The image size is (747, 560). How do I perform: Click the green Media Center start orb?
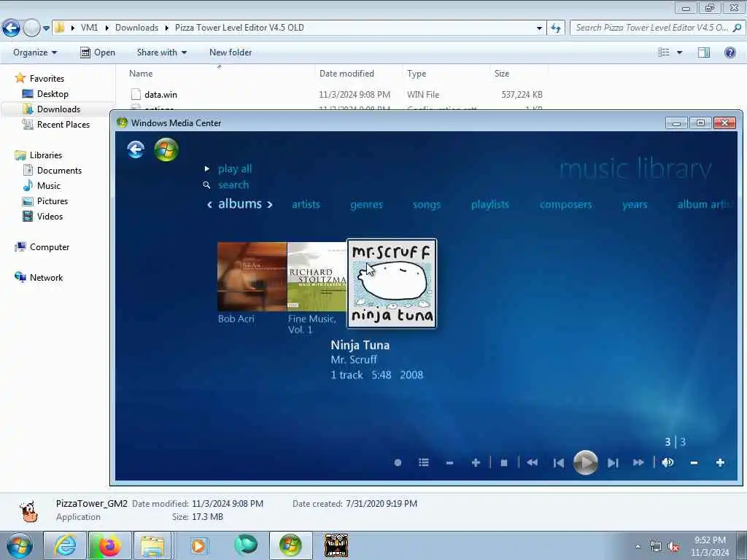click(x=166, y=149)
